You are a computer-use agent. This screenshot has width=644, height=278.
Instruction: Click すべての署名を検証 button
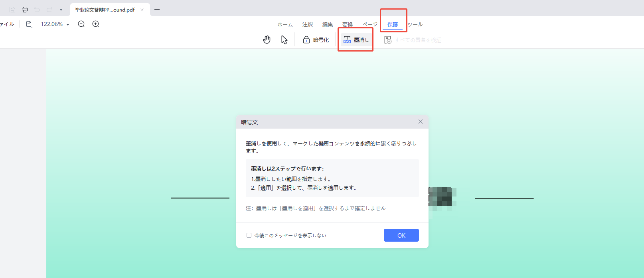click(413, 40)
